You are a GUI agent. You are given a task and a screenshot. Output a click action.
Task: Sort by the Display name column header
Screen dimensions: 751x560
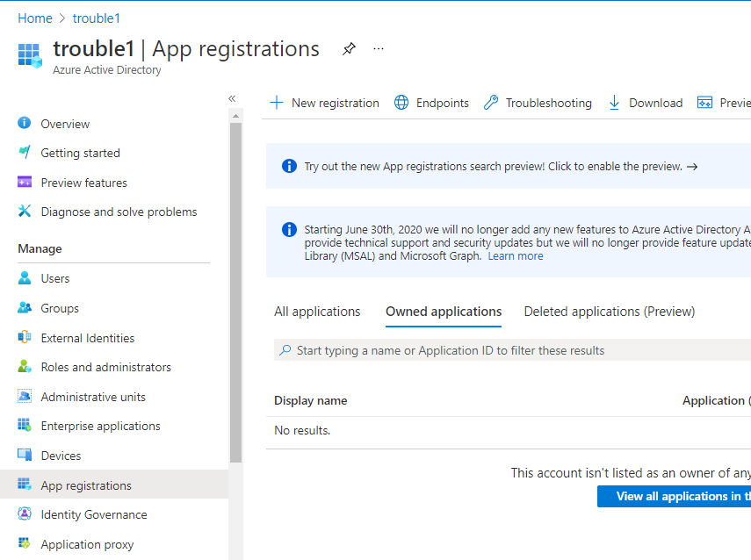click(310, 400)
